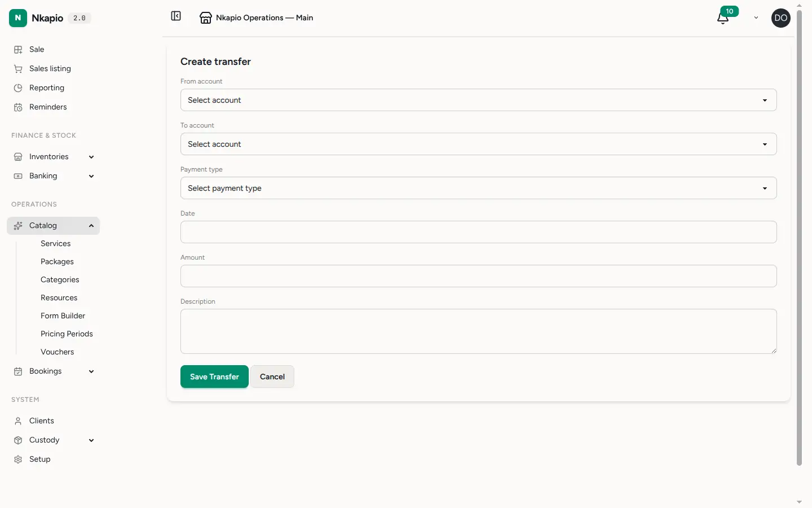Viewport: 812px width, 508px height.
Task: Open Sales listing page
Action: tap(50, 69)
